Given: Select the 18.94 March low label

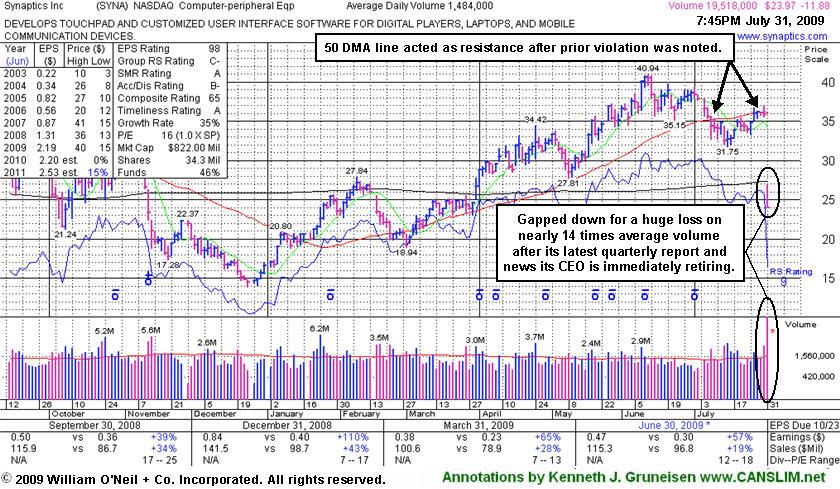Looking at the screenshot, I should click(x=406, y=252).
